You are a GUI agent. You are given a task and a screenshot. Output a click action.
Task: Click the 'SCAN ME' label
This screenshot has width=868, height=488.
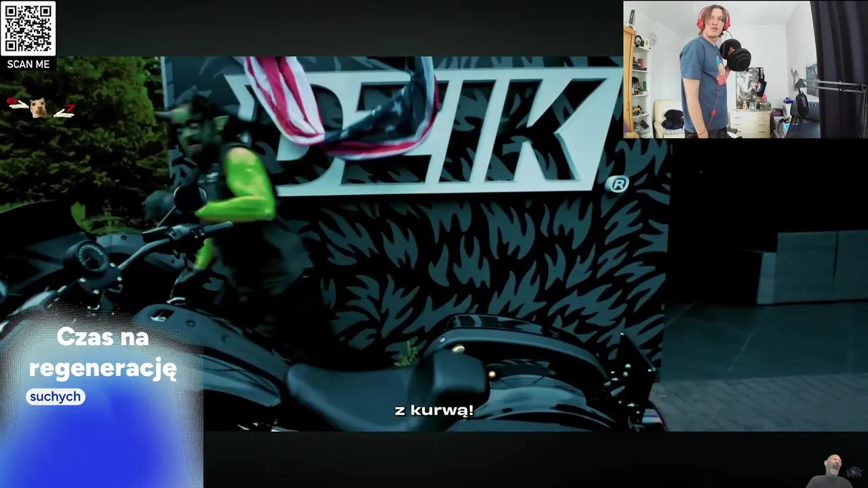tap(28, 64)
